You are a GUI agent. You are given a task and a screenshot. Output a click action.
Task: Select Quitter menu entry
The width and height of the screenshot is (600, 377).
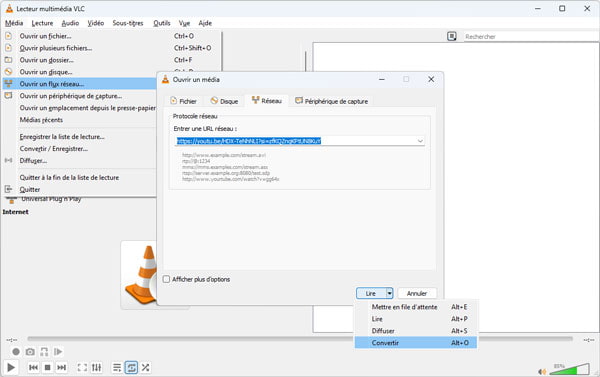(x=80, y=189)
